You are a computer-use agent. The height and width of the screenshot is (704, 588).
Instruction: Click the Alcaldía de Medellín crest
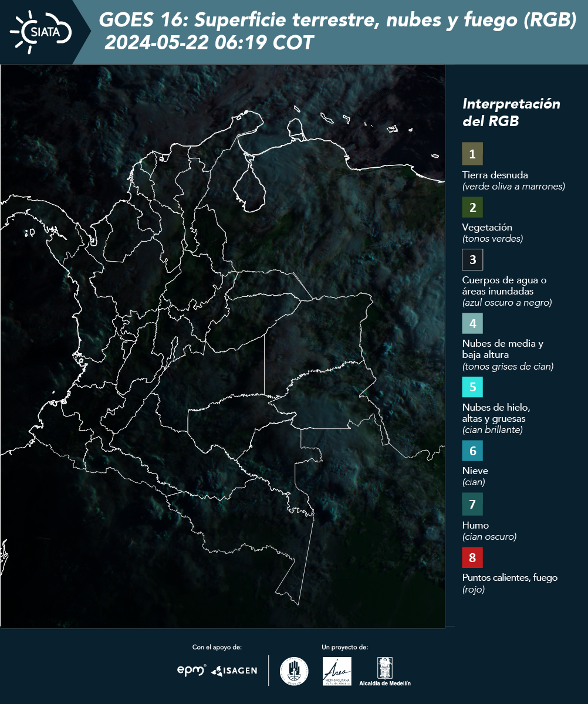(x=385, y=671)
